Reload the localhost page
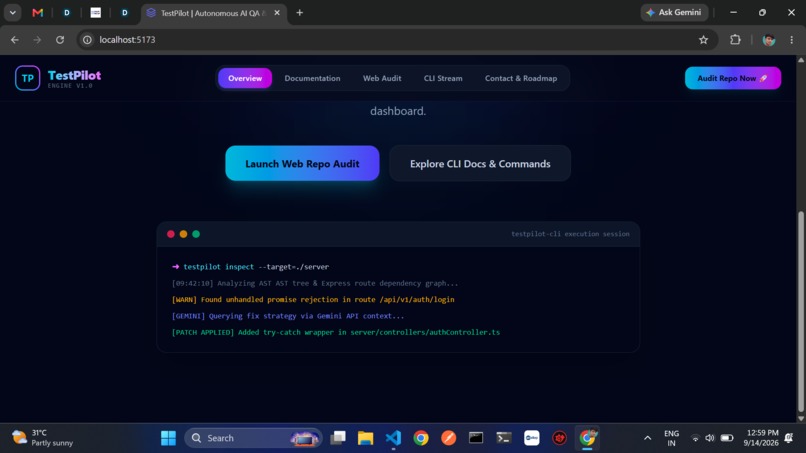The height and width of the screenshot is (453, 806). 60,40
